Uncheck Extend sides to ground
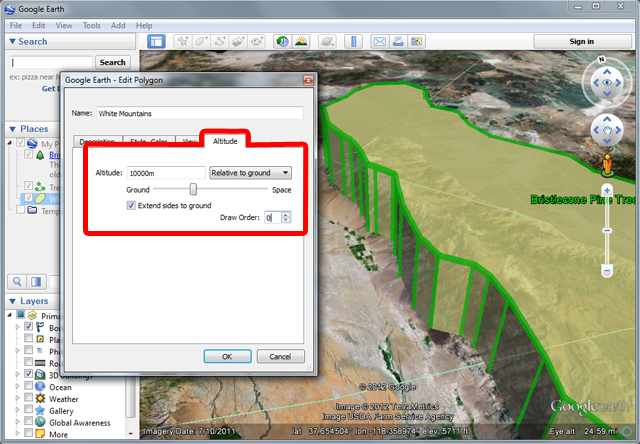Screen dimensions: 640x444 (x=132, y=205)
